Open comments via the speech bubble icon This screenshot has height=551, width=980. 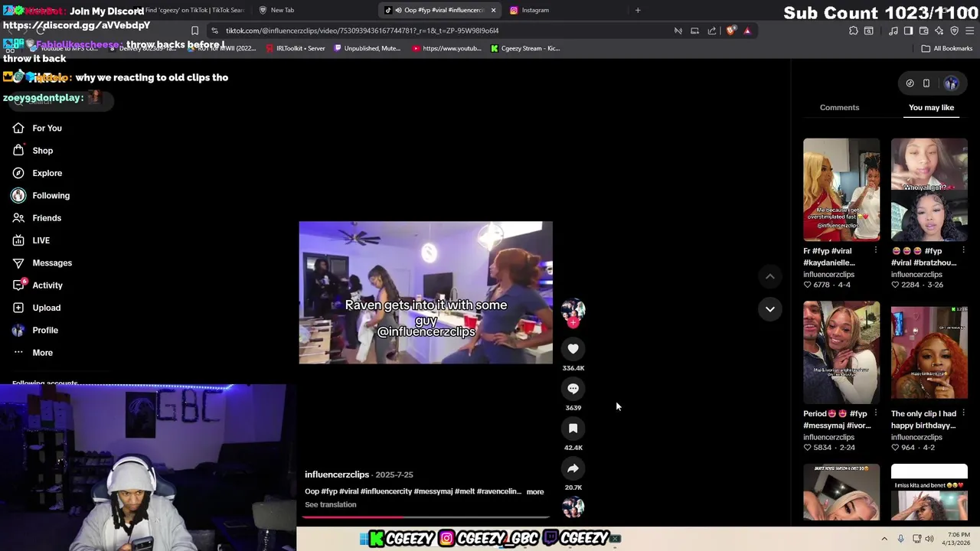[573, 389]
